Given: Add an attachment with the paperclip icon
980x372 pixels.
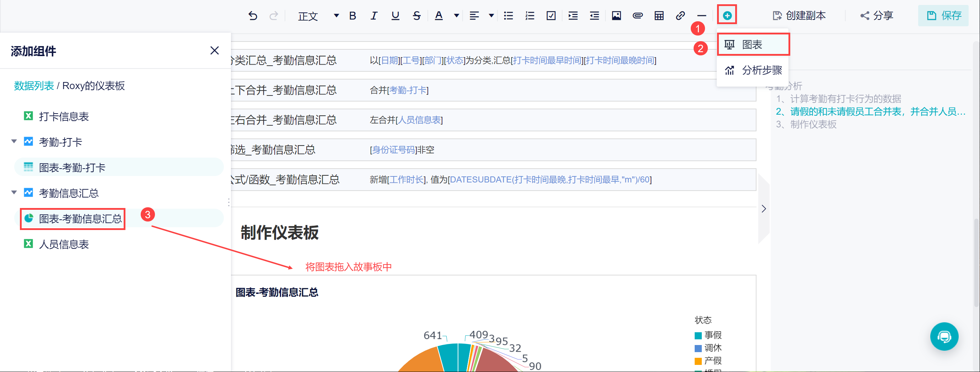Looking at the screenshot, I should point(637,16).
